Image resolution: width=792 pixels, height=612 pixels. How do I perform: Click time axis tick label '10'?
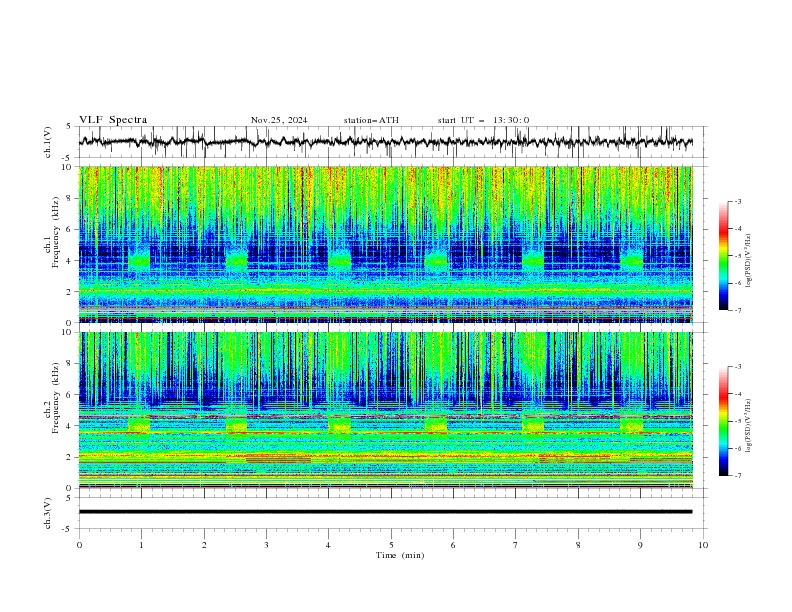[x=703, y=545]
